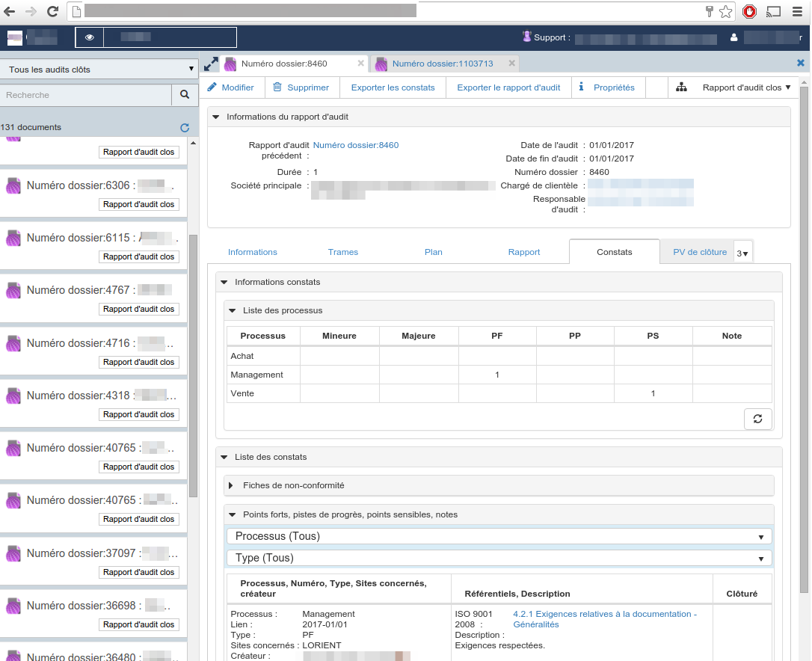The image size is (812, 661).
Task: Switch to the PV de clôture tab
Action: pyautogui.click(x=700, y=252)
